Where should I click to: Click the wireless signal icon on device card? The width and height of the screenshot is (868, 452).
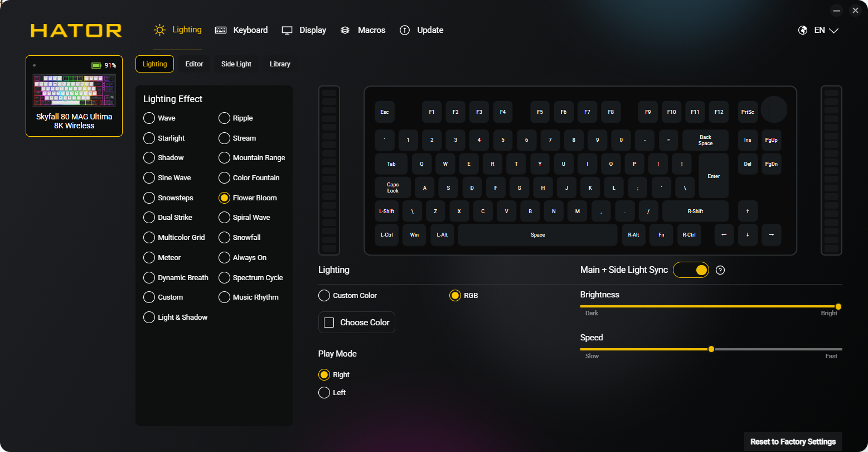click(34, 65)
